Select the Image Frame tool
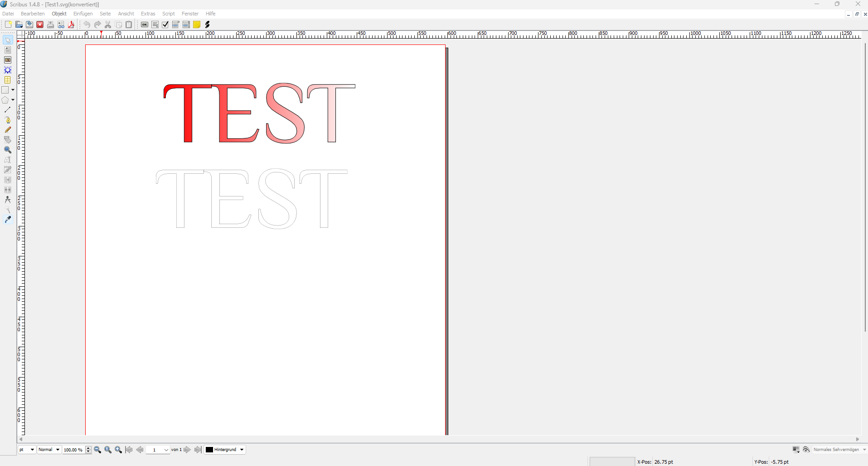868x466 pixels. click(x=8, y=60)
